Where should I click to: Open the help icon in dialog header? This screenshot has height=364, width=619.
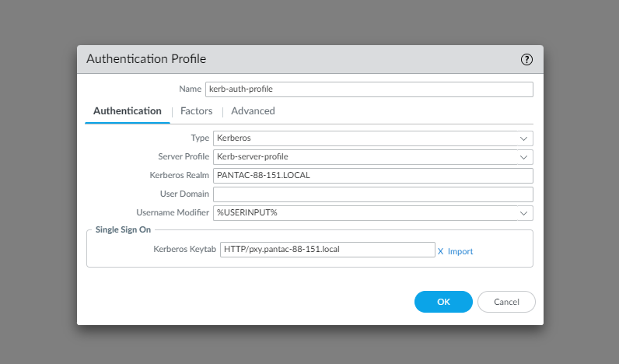(526, 59)
